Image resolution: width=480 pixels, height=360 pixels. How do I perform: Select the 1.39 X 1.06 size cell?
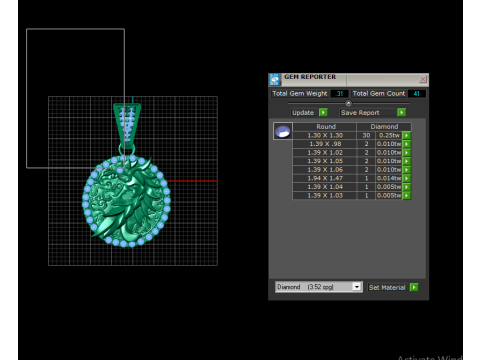point(325,170)
